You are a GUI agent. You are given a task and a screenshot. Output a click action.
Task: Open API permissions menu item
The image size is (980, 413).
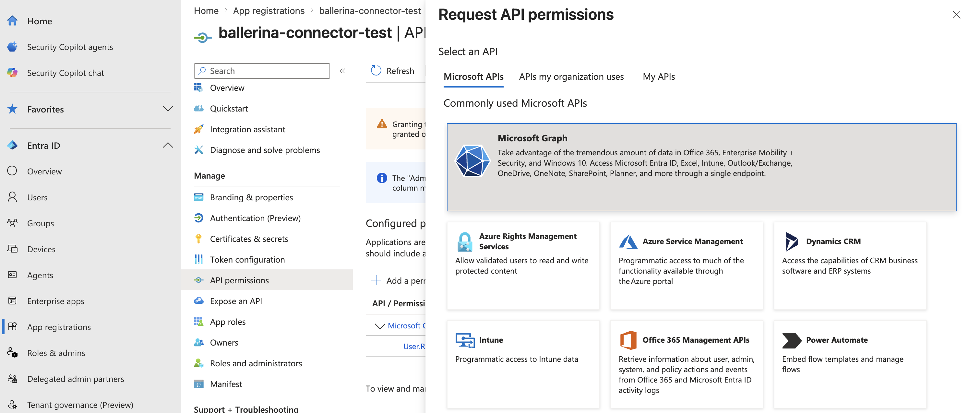[267, 280]
